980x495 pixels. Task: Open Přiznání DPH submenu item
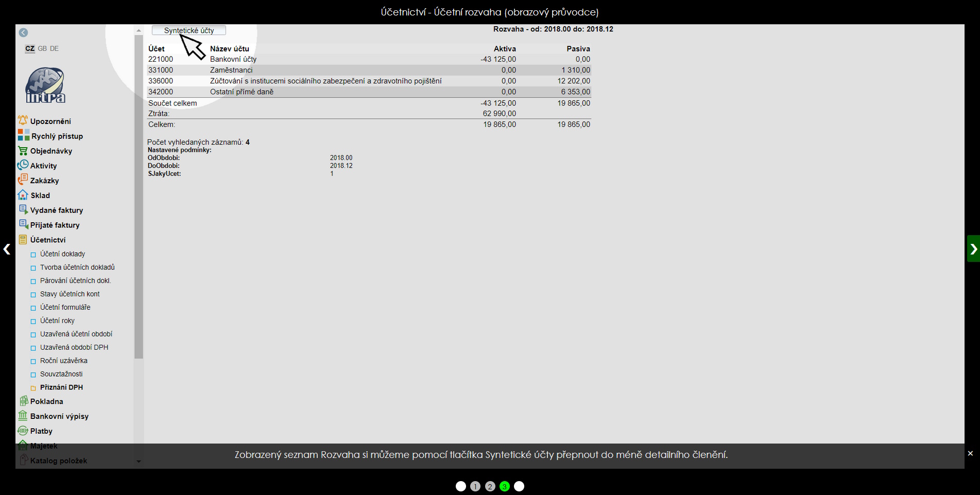pyautogui.click(x=61, y=387)
